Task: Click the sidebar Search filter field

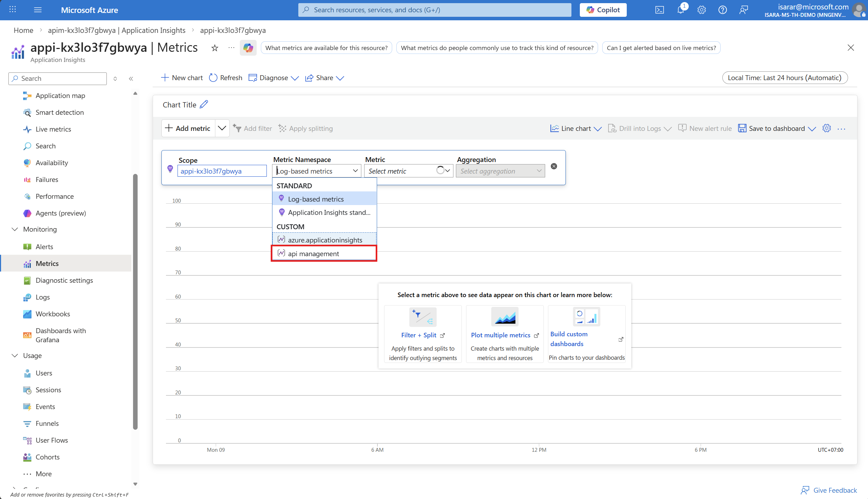Action: [x=57, y=79]
